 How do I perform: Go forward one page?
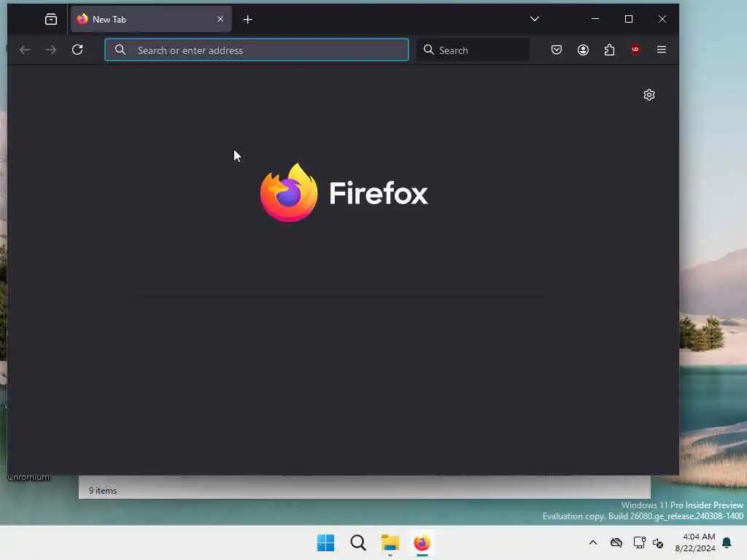[51, 50]
